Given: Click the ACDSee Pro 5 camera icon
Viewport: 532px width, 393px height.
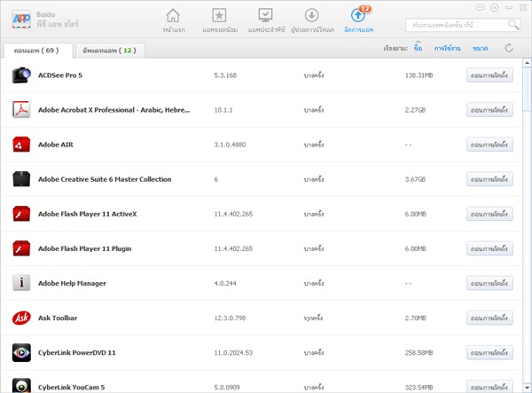Looking at the screenshot, I should (x=21, y=75).
